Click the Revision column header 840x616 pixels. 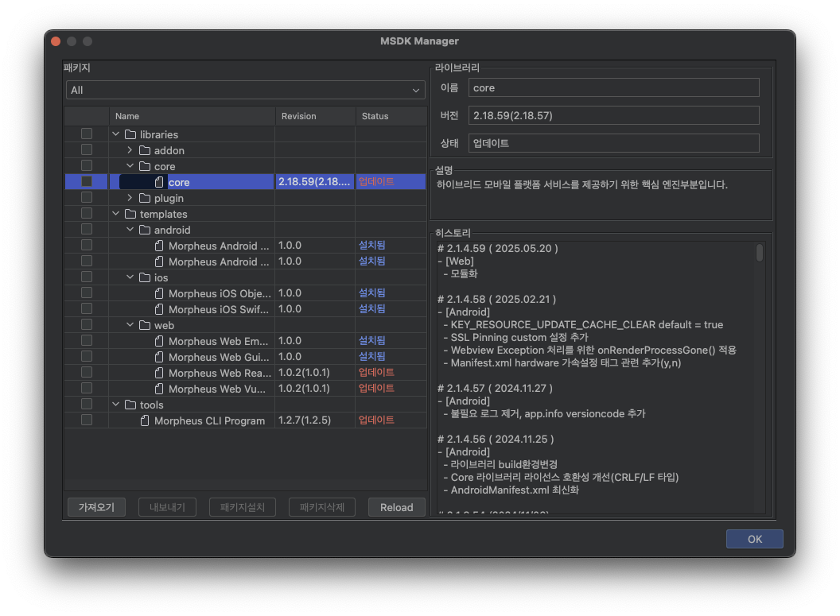click(316, 116)
